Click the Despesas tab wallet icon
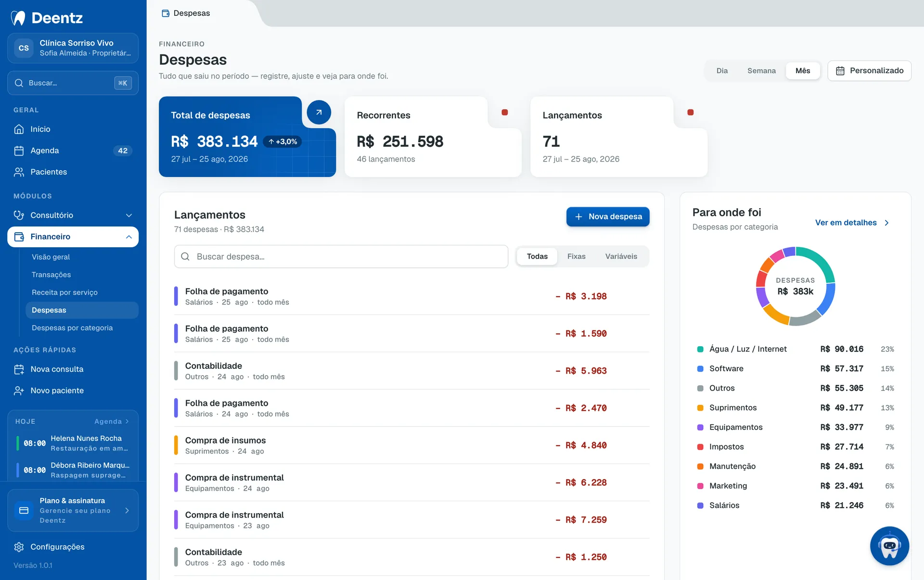The image size is (924, 580). 166,13
